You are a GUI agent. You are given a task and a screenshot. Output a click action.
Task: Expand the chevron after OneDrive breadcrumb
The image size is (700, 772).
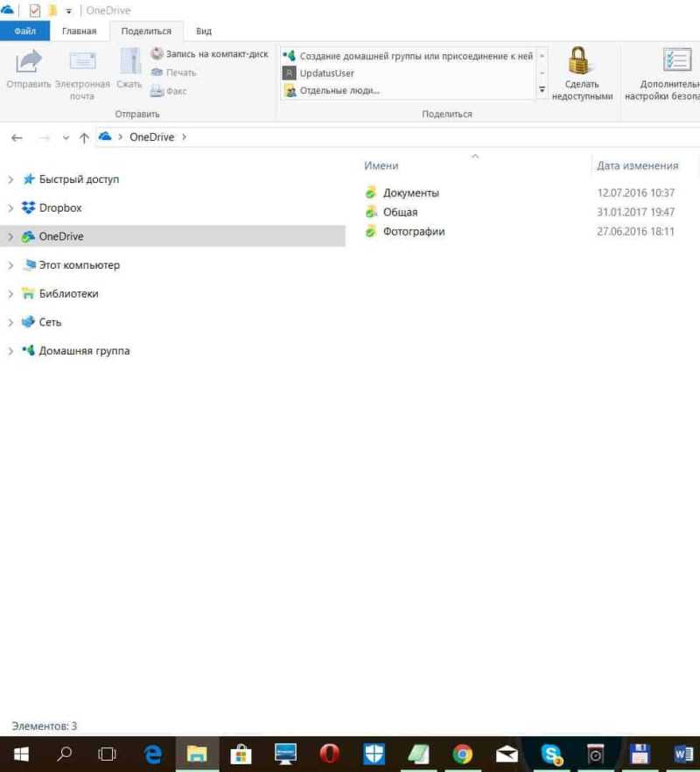pyautogui.click(x=184, y=137)
